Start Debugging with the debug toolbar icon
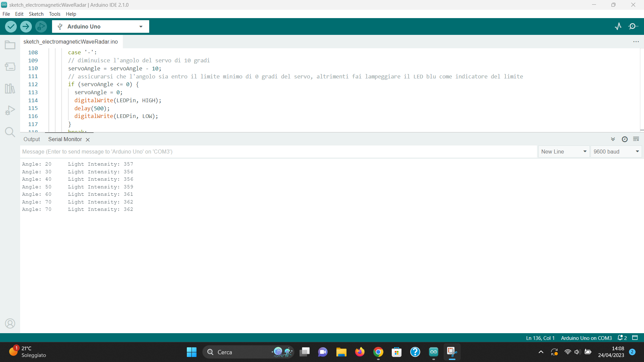 [41, 26]
